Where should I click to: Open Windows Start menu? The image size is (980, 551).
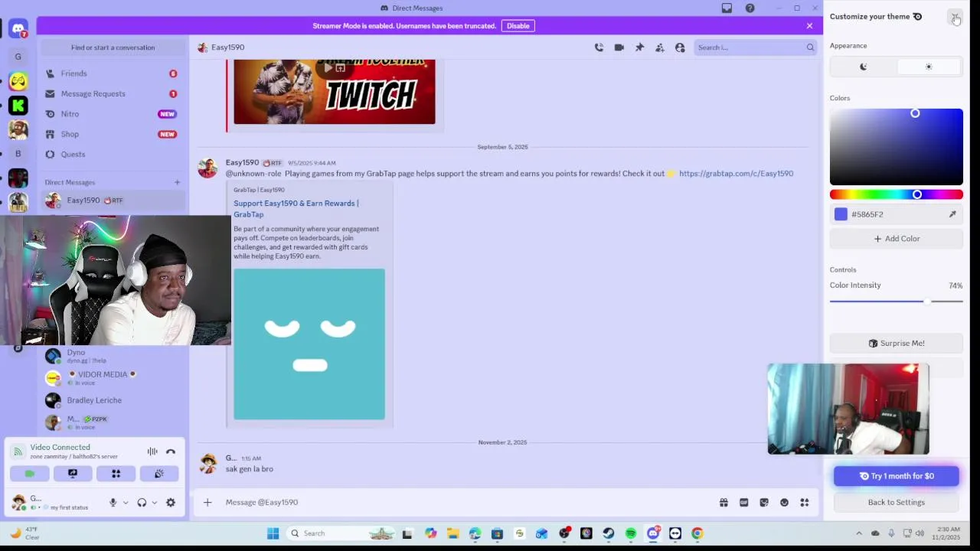pyautogui.click(x=273, y=533)
